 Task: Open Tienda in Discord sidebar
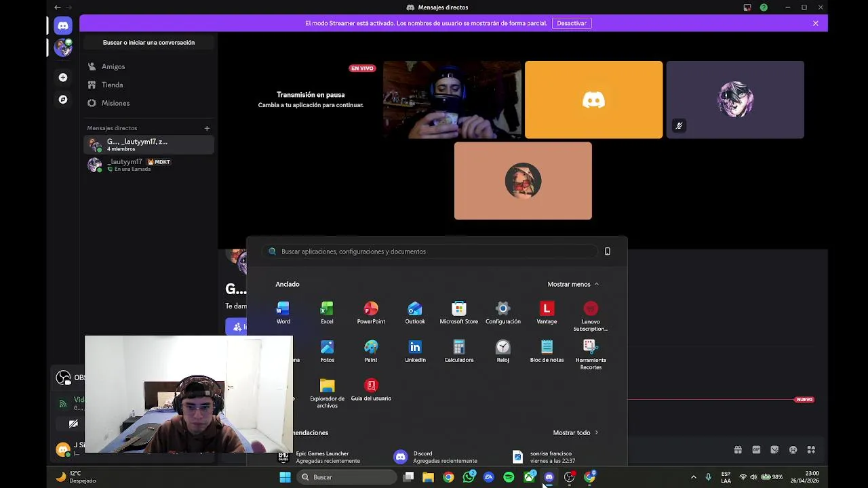[x=149, y=85]
